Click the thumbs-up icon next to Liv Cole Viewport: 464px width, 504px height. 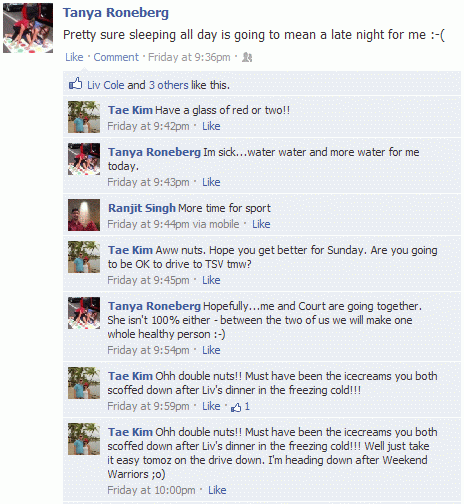click(x=76, y=84)
